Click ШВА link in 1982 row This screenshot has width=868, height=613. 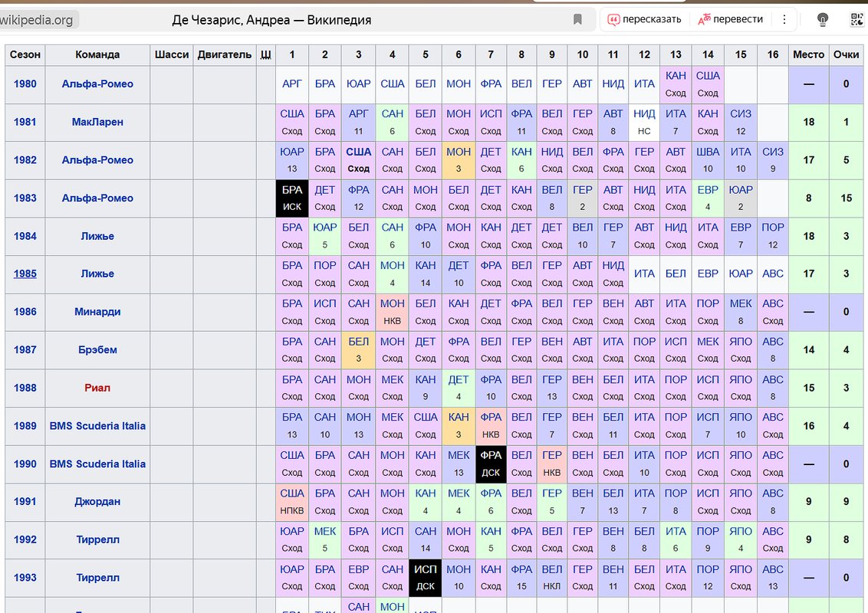pyautogui.click(x=708, y=152)
